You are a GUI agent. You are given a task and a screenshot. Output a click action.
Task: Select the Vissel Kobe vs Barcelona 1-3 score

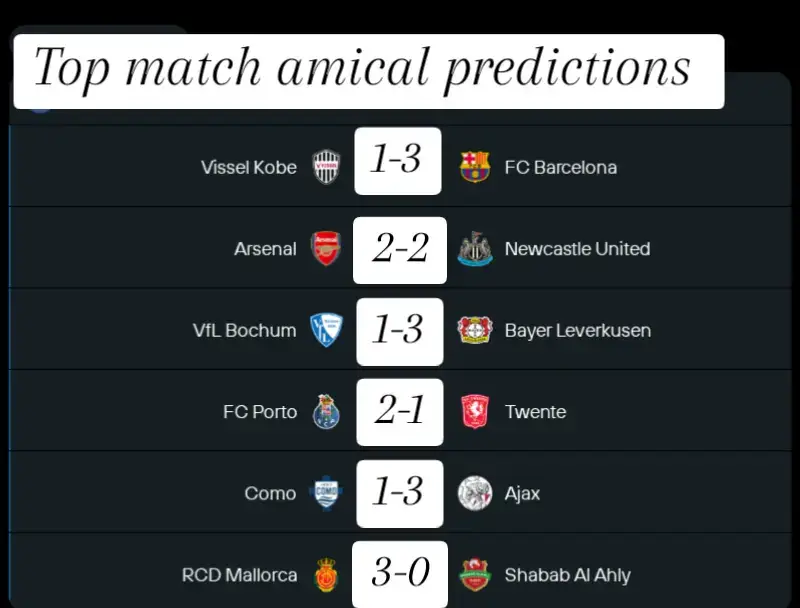pyautogui.click(x=398, y=161)
